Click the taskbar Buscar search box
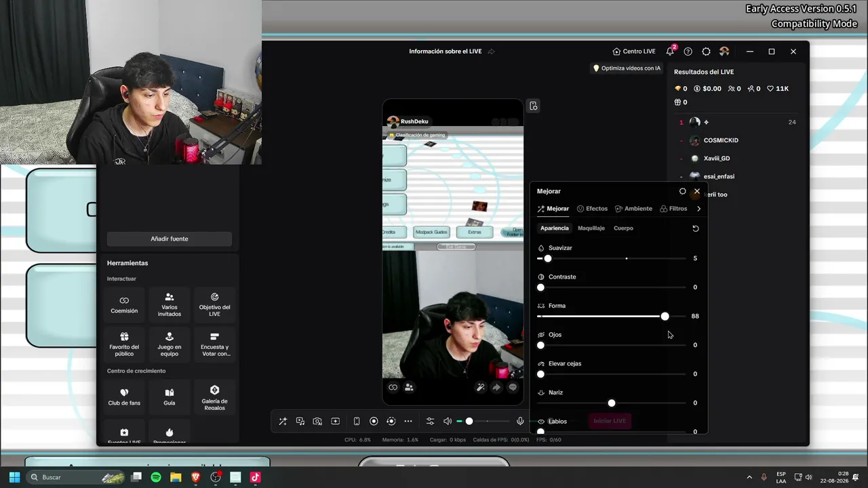Screen dimensions: 868x488 [x=75, y=477]
